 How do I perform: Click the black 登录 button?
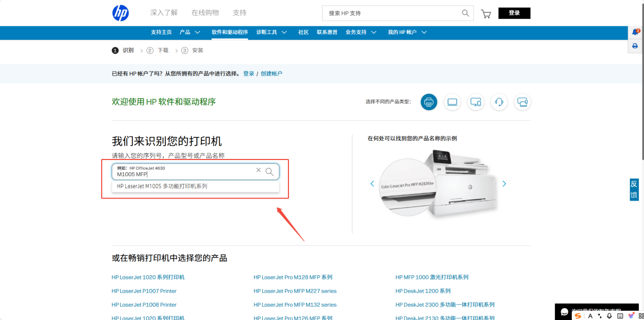pos(514,13)
